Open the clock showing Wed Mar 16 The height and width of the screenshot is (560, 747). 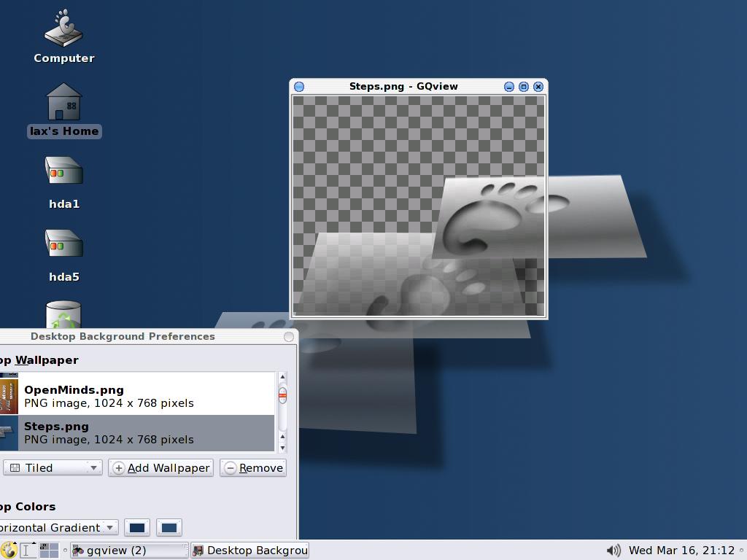pos(681,551)
